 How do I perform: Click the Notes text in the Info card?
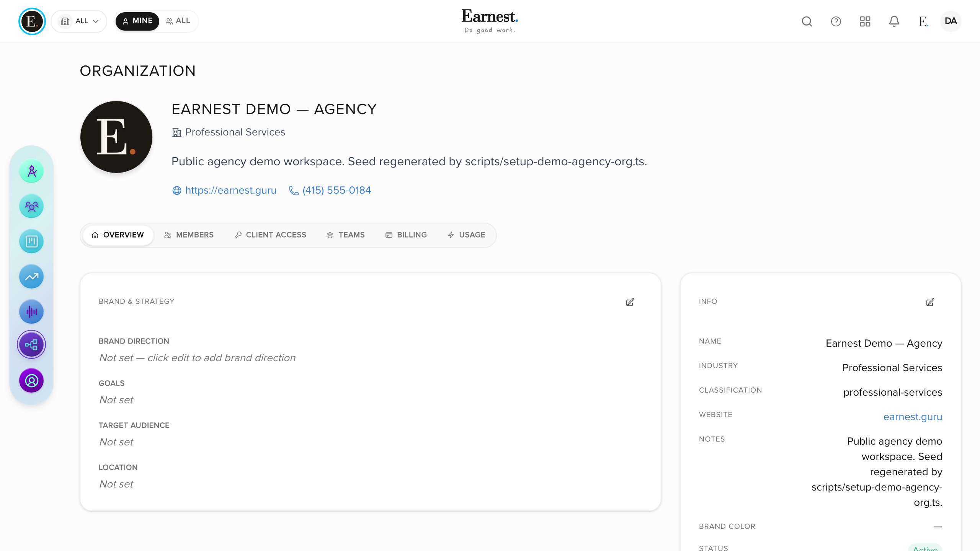(877, 472)
